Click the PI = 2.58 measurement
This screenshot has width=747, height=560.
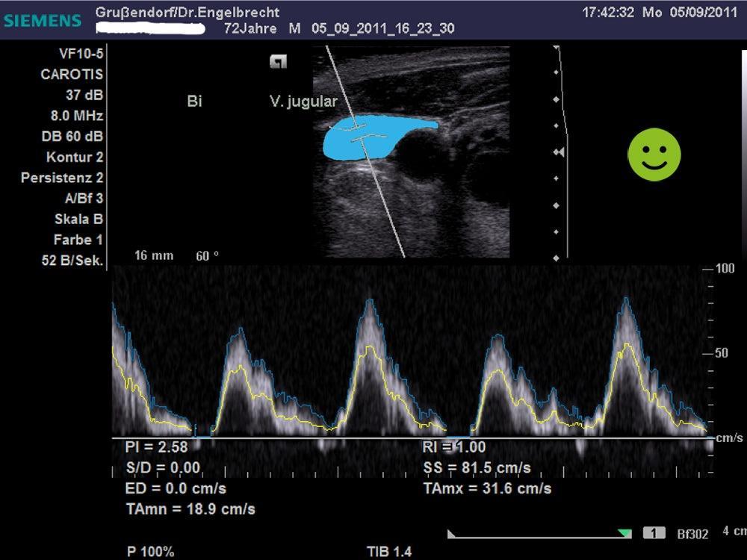[x=157, y=447]
